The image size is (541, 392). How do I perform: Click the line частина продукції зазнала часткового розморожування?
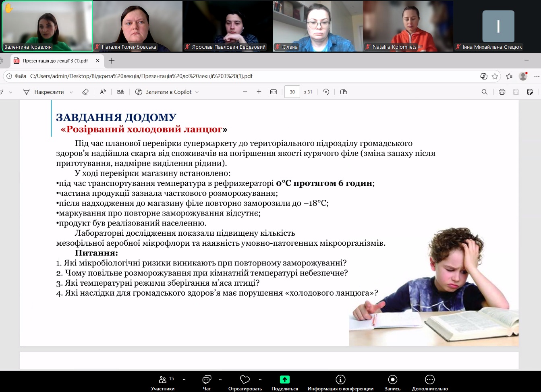[x=167, y=193]
